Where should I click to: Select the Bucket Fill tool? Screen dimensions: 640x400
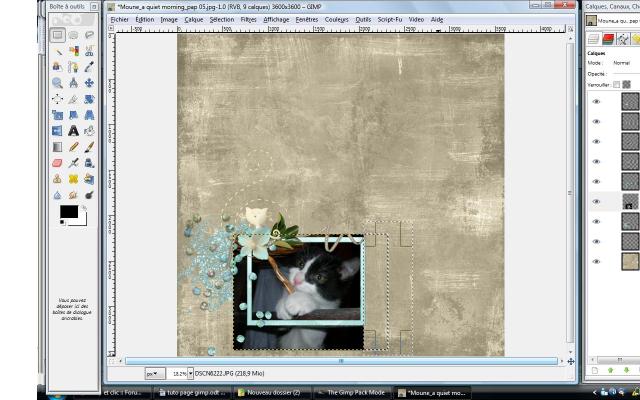(x=89, y=131)
